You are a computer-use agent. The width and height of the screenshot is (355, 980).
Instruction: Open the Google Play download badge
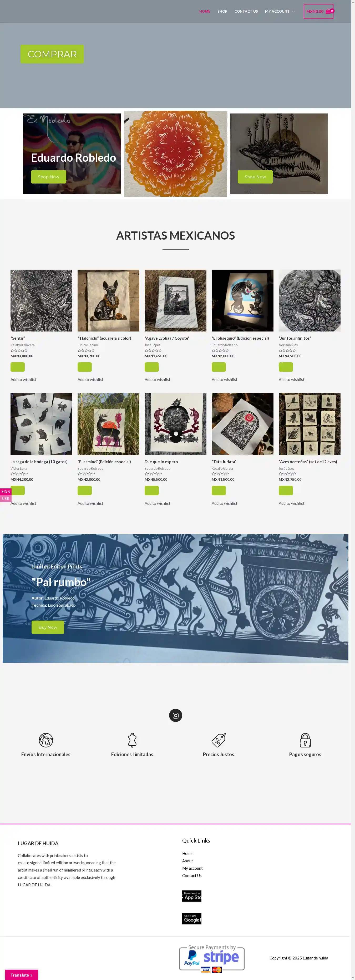tap(191, 918)
